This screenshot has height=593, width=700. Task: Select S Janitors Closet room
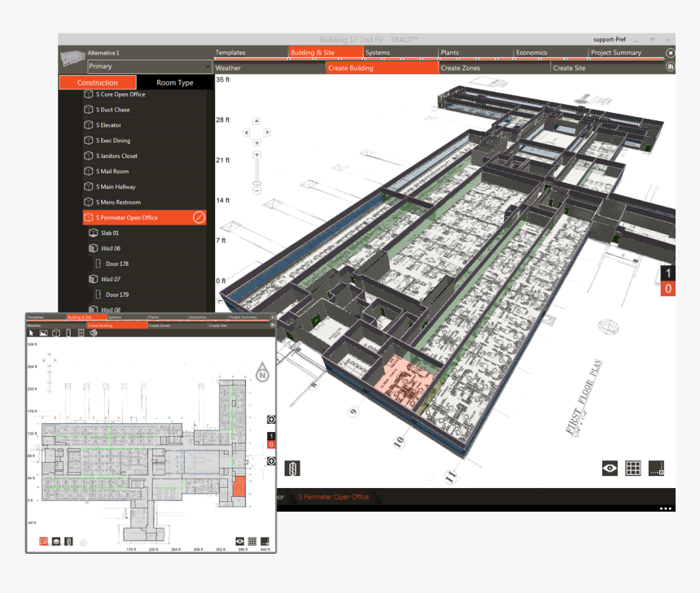click(145, 155)
